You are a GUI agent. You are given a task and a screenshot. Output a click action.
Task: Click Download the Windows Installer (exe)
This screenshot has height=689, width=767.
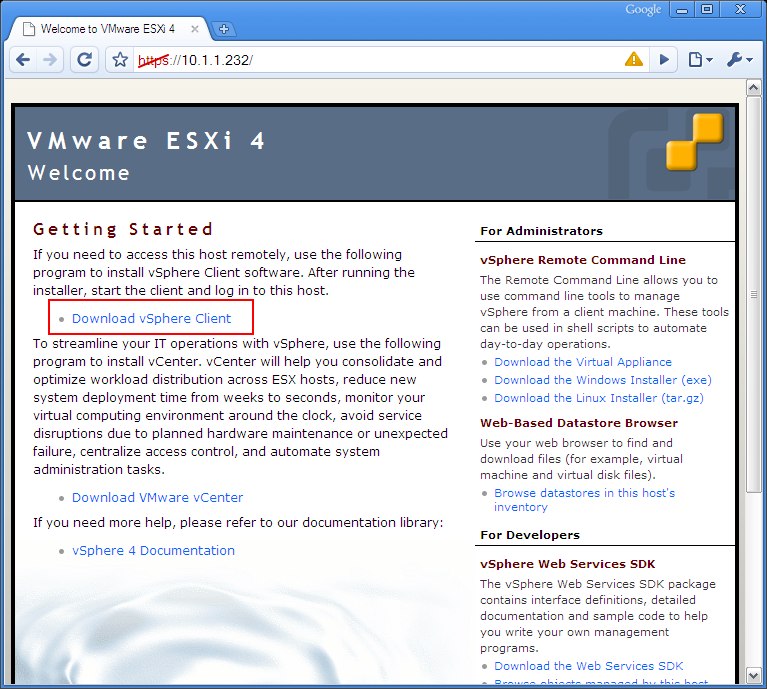pyautogui.click(x=603, y=380)
